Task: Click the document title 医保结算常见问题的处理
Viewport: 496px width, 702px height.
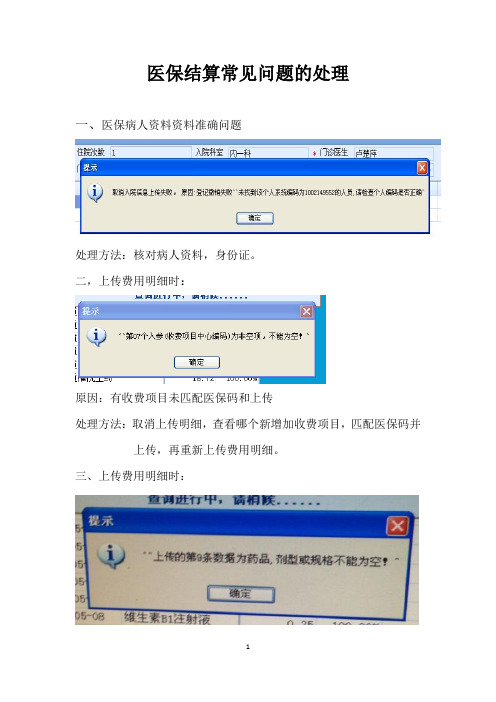Action: coord(248,73)
